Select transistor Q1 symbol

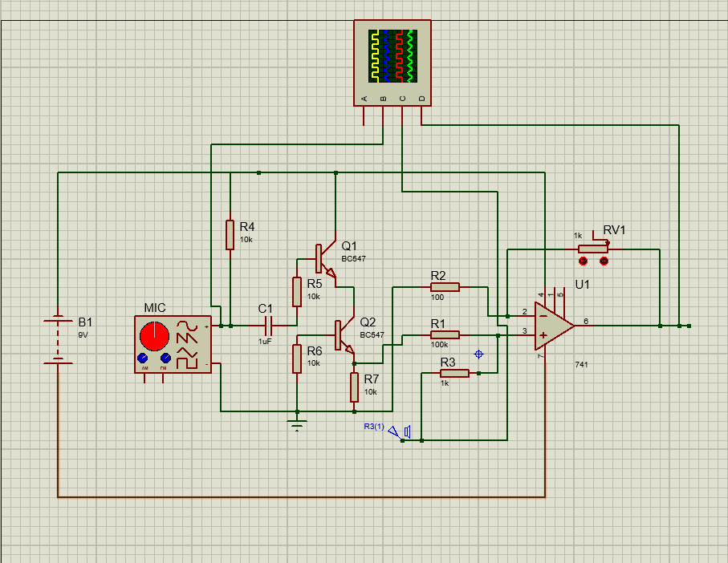[326, 259]
